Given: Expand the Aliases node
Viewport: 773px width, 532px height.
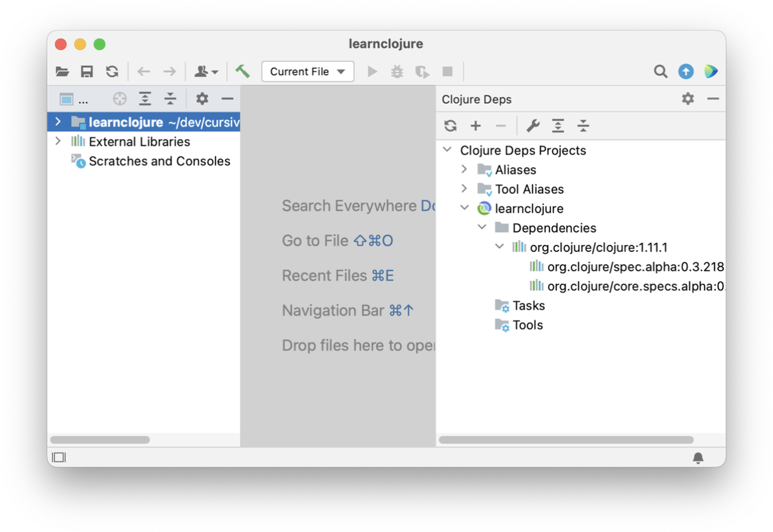Looking at the screenshot, I should [x=465, y=169].
